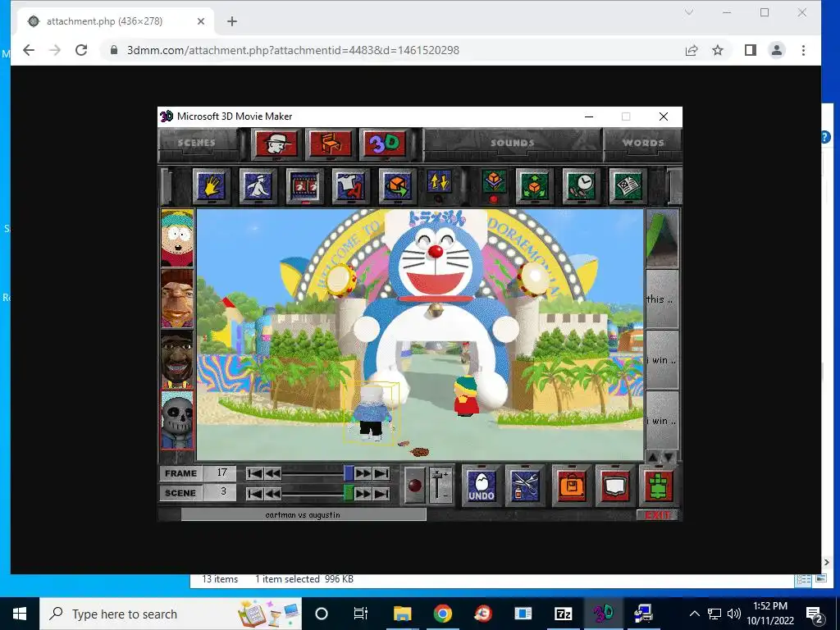Open a new Chrome tab

tap(232, 21)
